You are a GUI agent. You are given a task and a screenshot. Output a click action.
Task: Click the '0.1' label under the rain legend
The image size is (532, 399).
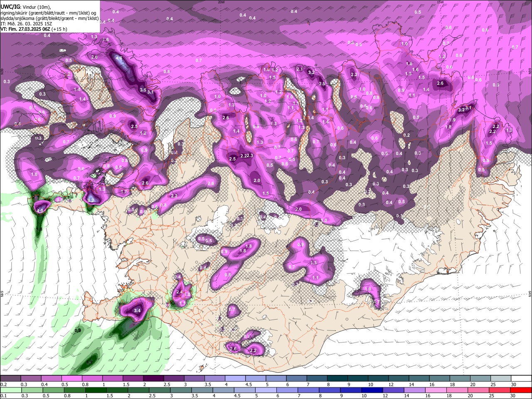[x=3, y=396]
